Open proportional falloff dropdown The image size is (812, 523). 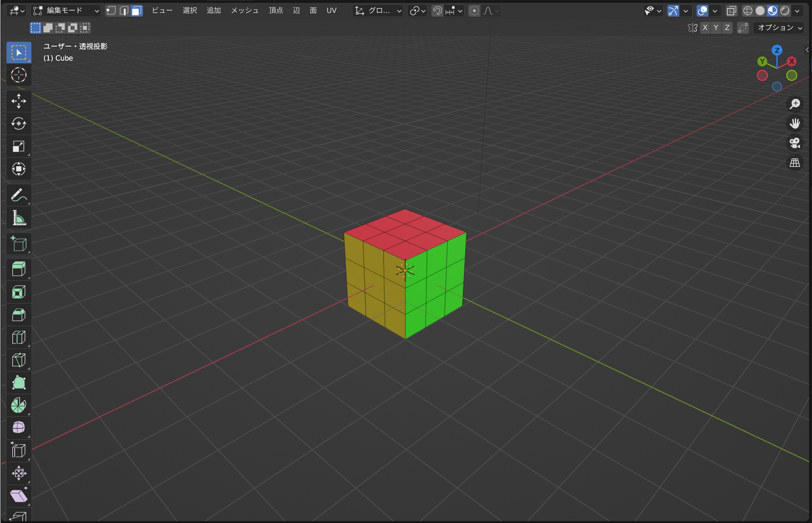click(491, 11)
